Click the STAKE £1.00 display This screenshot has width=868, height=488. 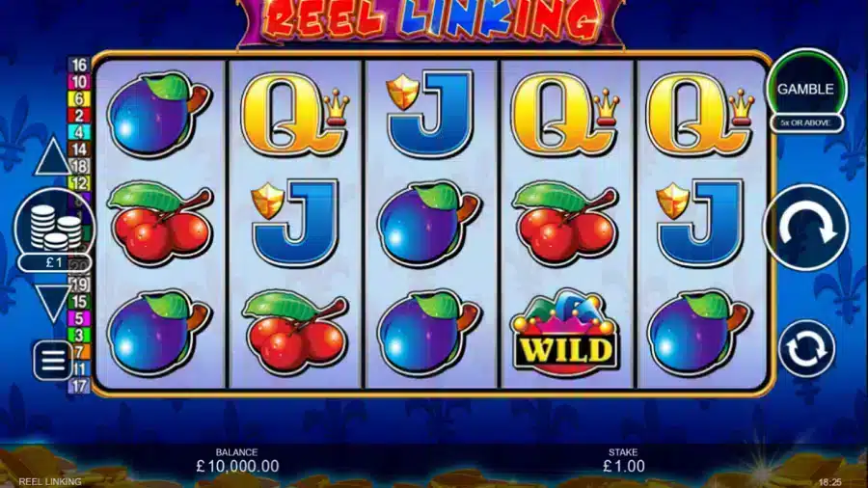click(x=623, y=461)
